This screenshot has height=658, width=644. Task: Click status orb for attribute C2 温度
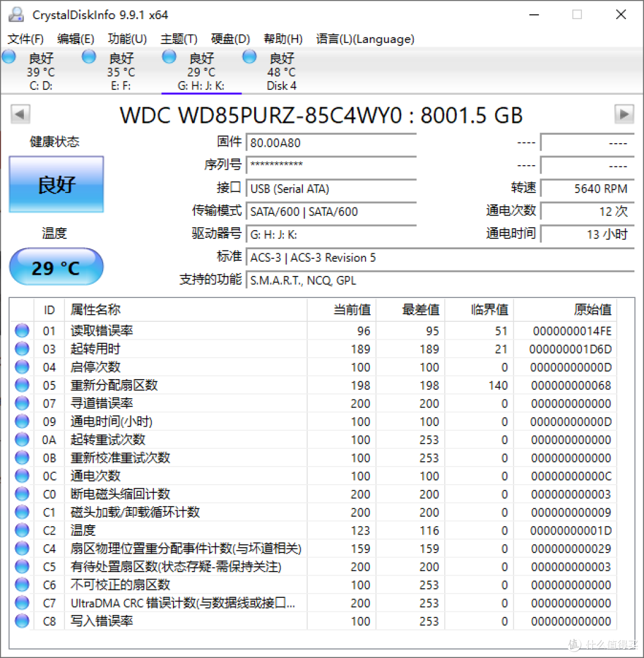(22, 530)
